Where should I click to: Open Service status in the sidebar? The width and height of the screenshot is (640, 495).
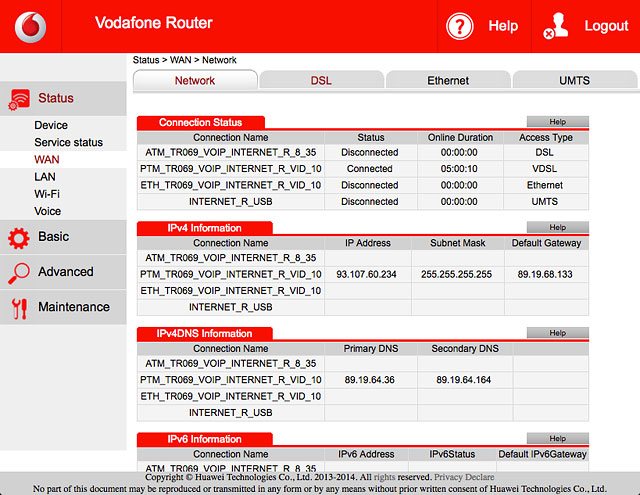coord(69,142)
